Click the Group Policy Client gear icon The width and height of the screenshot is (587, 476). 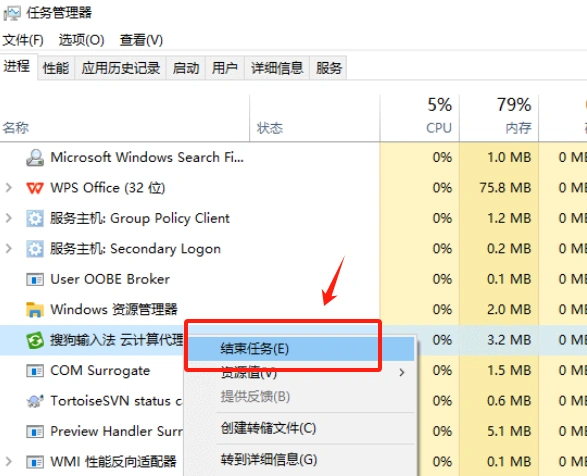coord(35,218)
